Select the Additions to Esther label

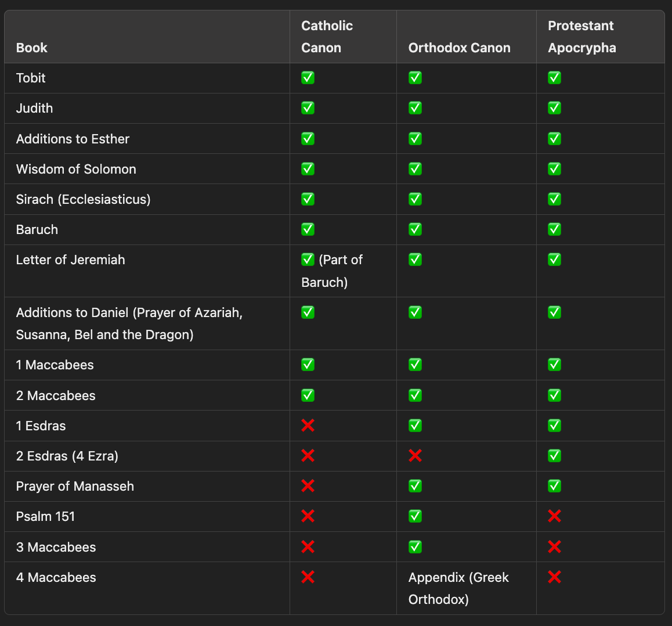click(73, 139)
